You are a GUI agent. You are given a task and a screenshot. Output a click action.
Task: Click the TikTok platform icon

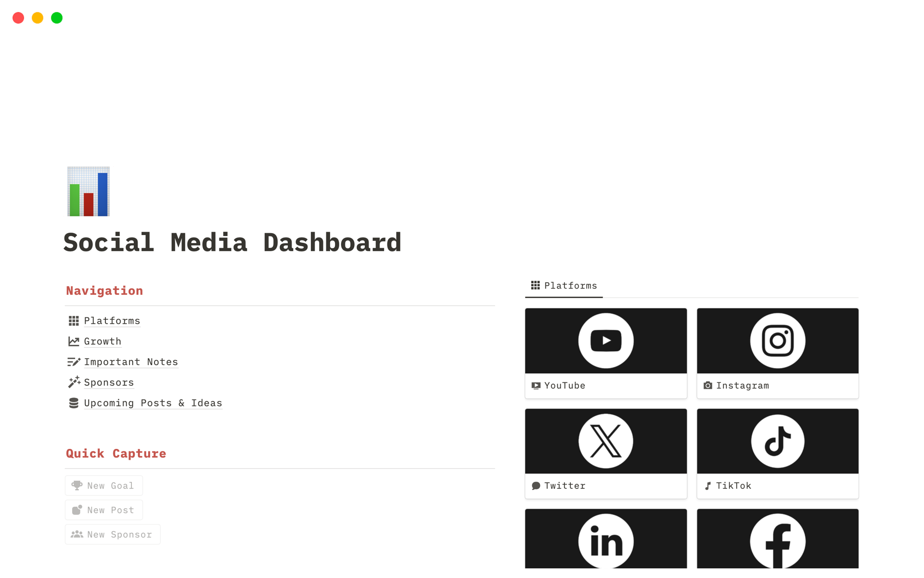pyautogui.click(x=777, y=440)
